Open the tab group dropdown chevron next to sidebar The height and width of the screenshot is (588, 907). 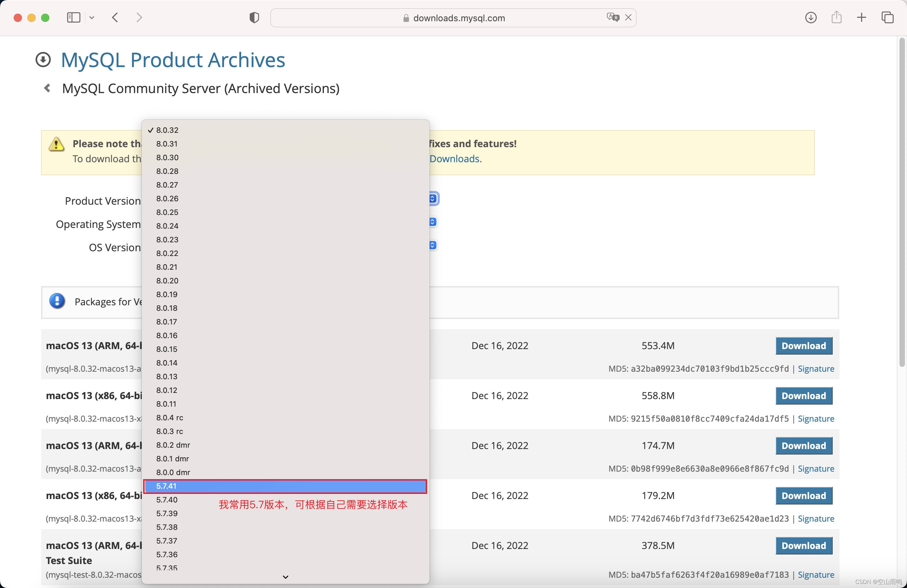click(x=92, y=17)
